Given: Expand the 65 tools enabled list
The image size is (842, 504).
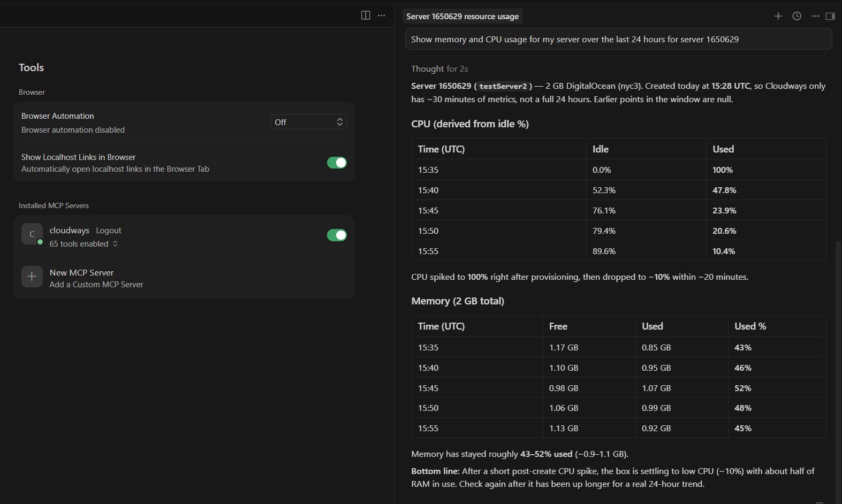Looking at the screenshot, I should click(84, 243).
